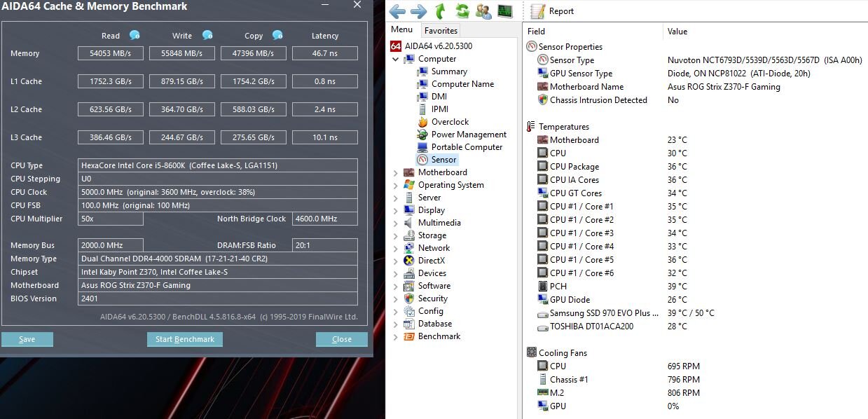The image size is (868, 419).
Task: Expand the Storage tree node
Action: (396, 235)
